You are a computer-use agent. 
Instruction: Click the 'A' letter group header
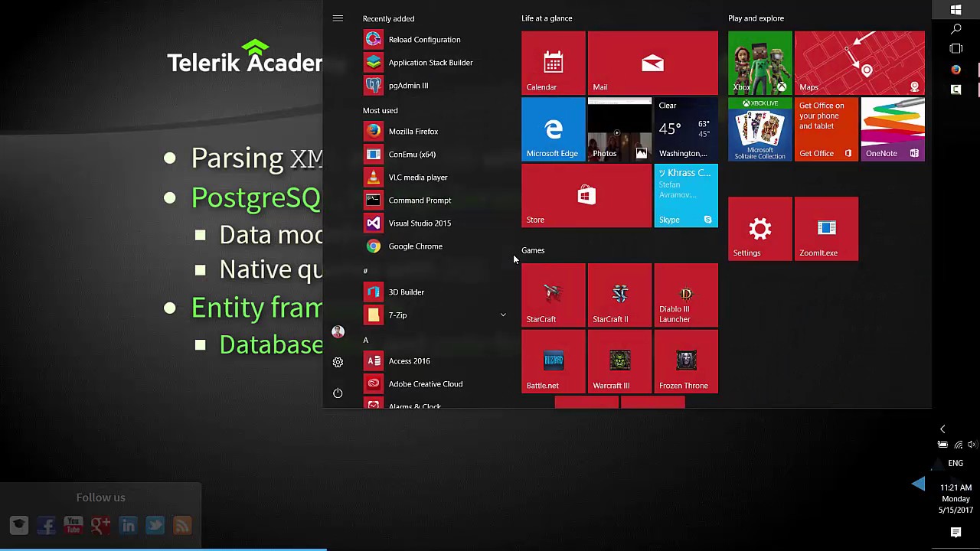[366, 340]
